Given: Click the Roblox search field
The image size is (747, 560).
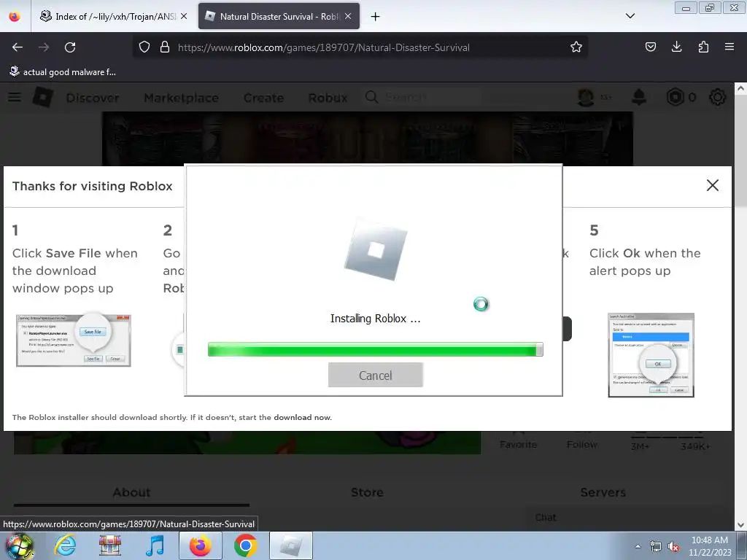Looking at the screenshot, I should 422,97.
